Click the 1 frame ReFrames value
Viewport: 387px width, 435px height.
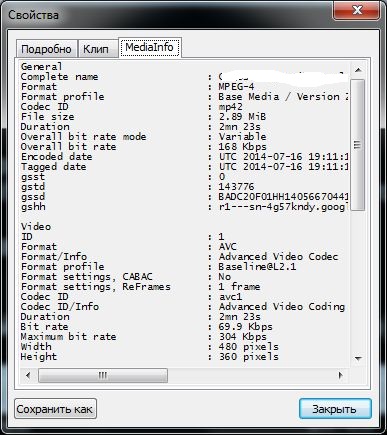point(239,287)
